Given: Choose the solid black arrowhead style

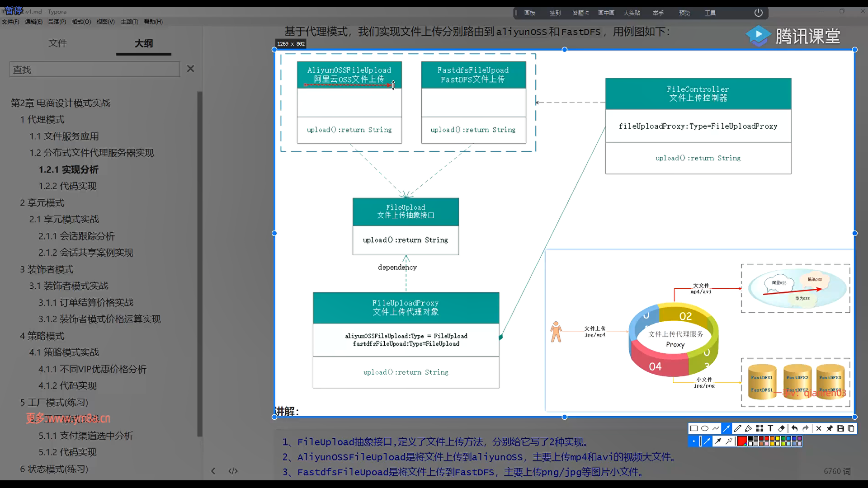Looking at the screenshot, I should tap(718, 441).
